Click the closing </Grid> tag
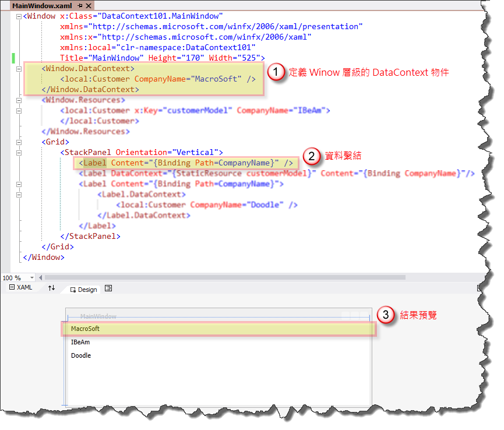504x430 pixels. (58, 247)
